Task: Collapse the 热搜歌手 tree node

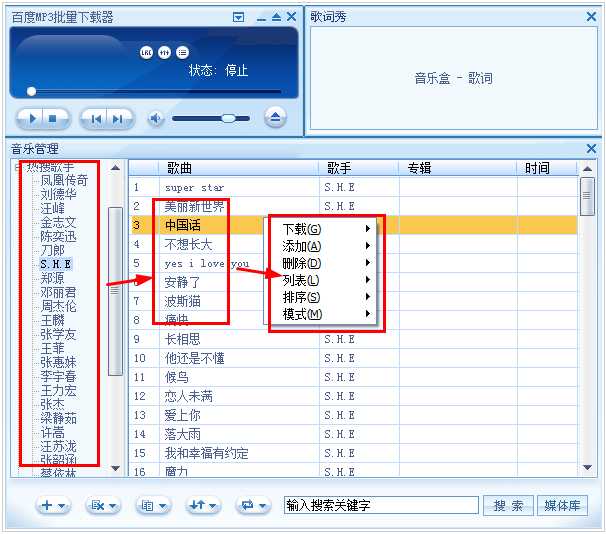Action: tap(16, 167)
